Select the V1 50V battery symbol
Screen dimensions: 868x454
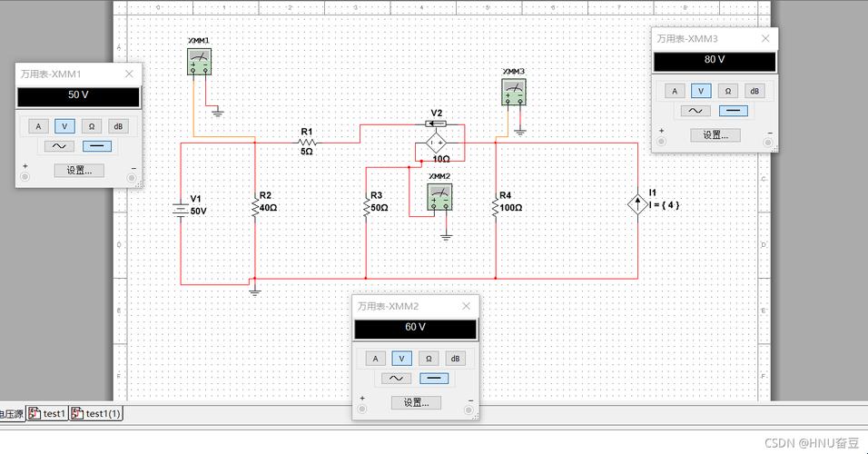pos(181,211)
